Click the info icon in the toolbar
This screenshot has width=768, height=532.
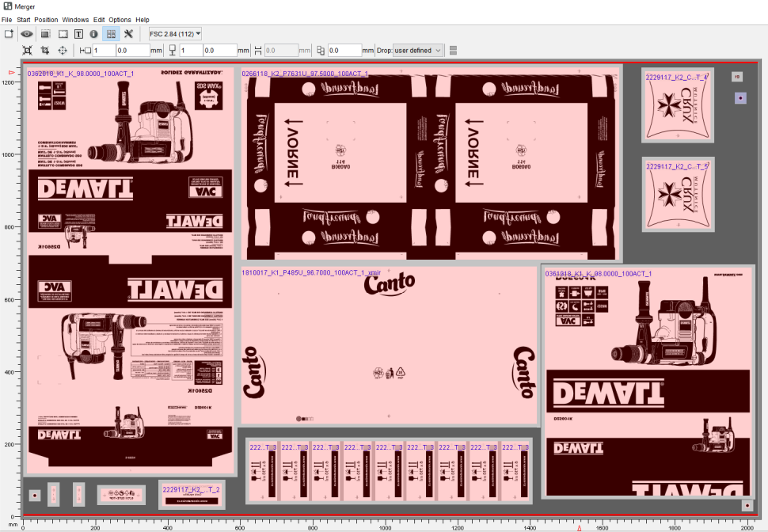[94, 34]
